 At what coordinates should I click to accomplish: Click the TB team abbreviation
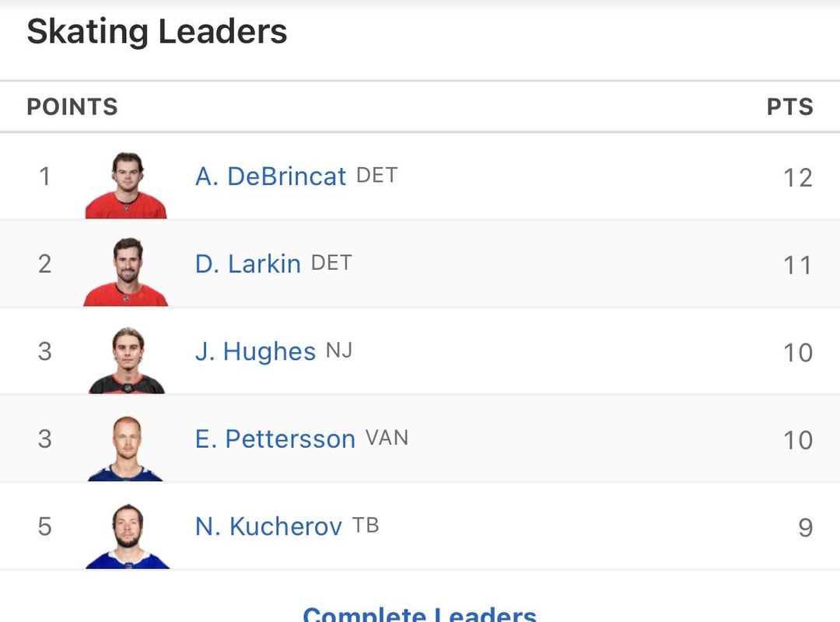366,526
